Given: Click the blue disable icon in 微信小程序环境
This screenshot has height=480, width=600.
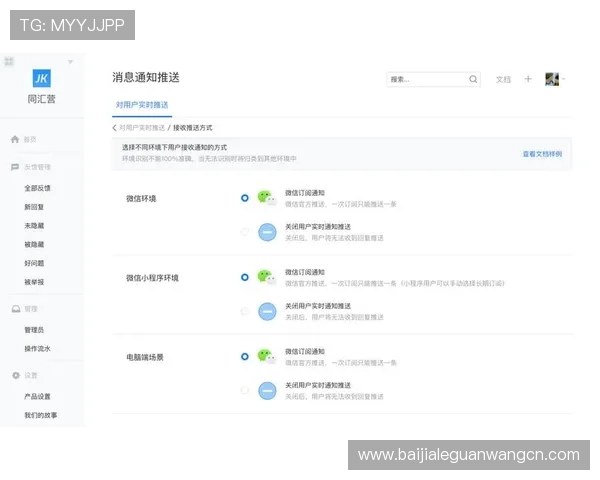Looking at the screenshot, I should pos(267,311).
